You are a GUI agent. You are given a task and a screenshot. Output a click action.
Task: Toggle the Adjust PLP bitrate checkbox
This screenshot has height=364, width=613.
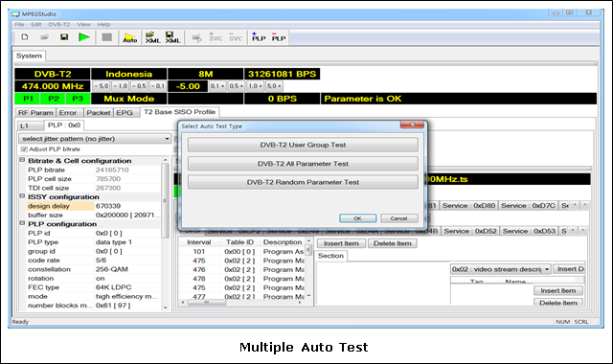tap(24, 149)
